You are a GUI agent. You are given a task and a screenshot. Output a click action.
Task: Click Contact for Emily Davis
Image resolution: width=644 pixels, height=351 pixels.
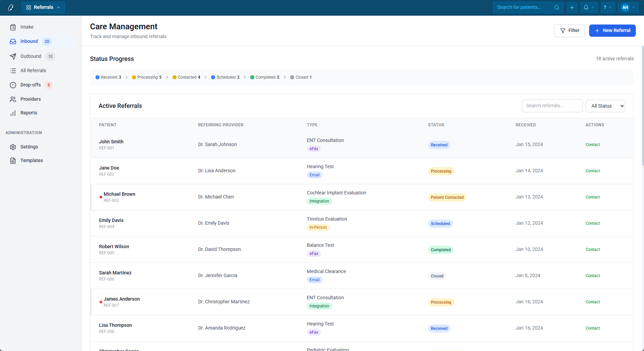(x=593, y=223)
